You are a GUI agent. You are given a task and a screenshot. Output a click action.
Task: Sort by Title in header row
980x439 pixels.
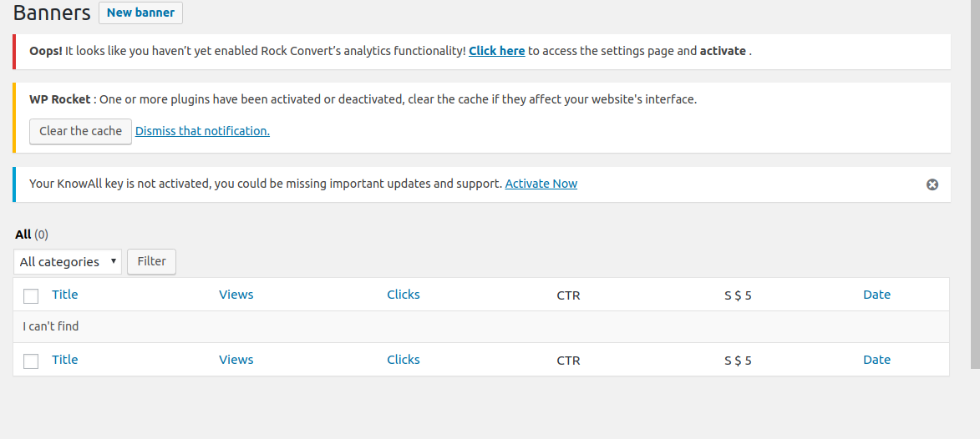[x=65, y=295]
